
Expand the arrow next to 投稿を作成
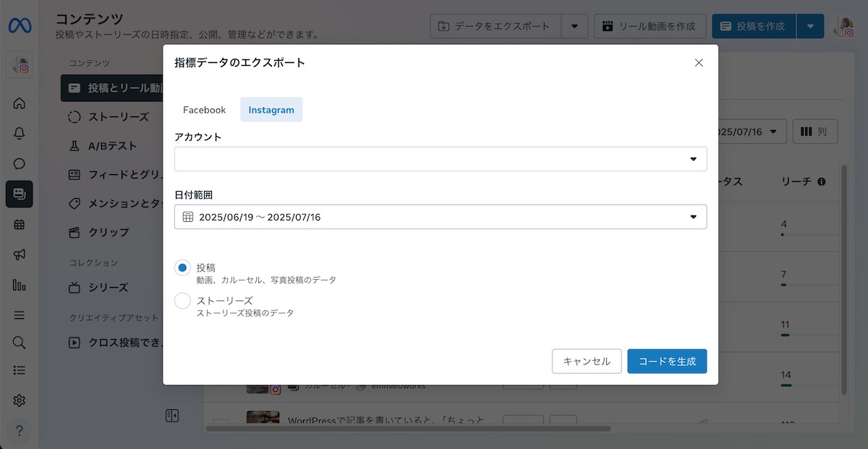click(x=810, y=27)
